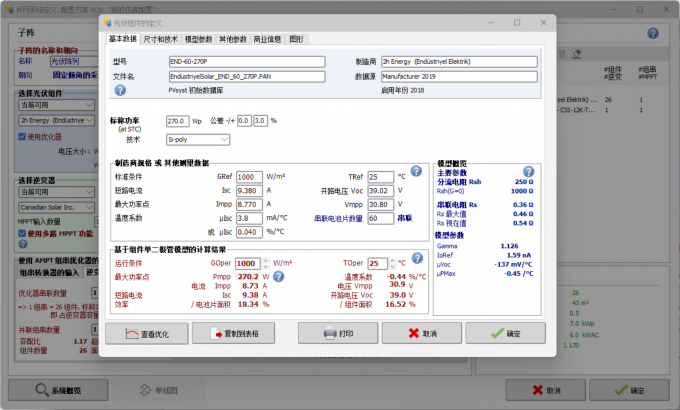
Task: Click the 串联电阻 Rs value 0.36 Ω
Action: coord(523,205)
